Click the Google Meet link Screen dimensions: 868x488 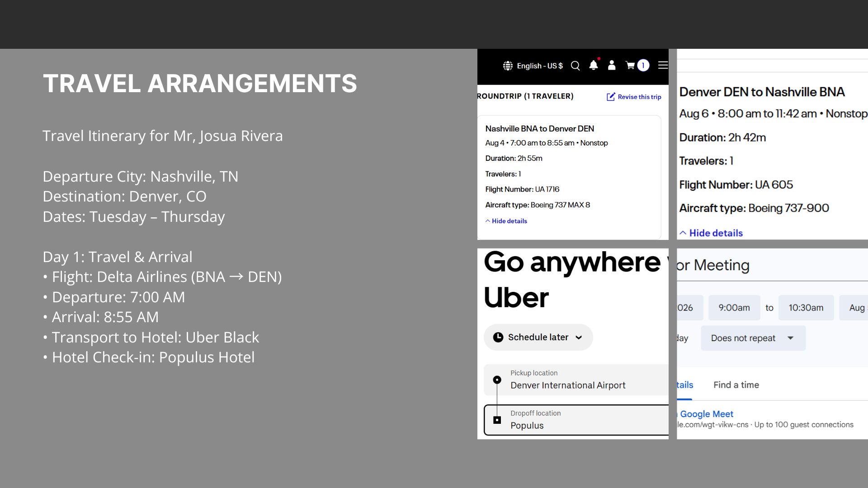point(707,414)
